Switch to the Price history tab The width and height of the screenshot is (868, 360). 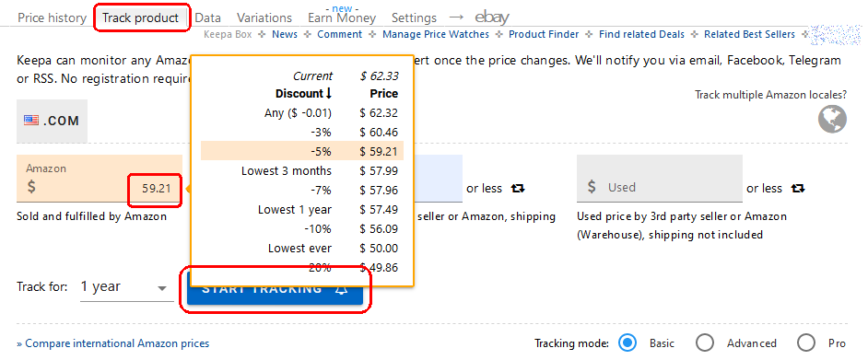tap(52, 17)
